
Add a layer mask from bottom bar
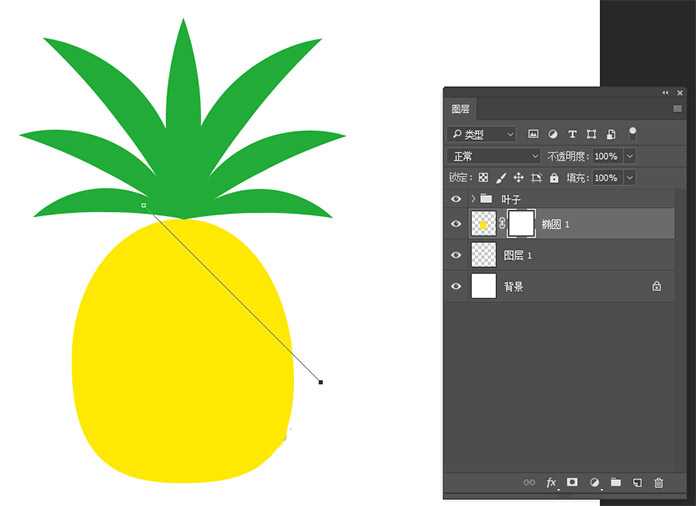572,483
